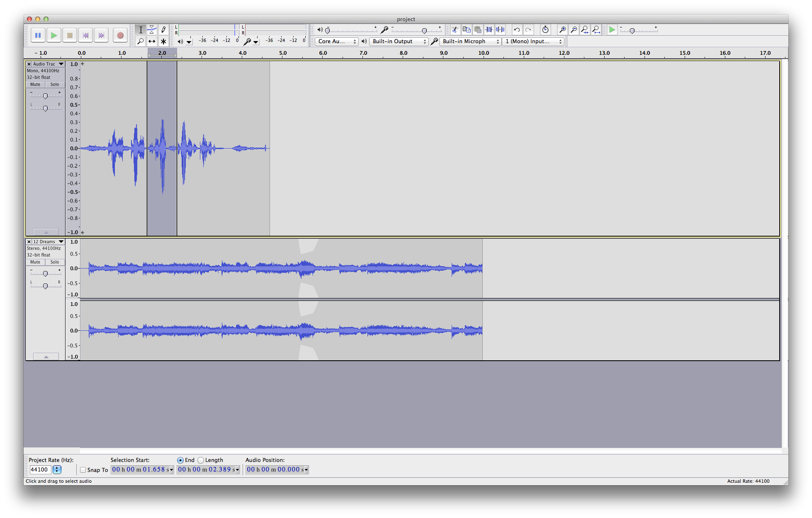The height and width of the screenshot is (518, 812).
Task: Close the 12 Dreams track with X
Action: [x=29, y=242]
